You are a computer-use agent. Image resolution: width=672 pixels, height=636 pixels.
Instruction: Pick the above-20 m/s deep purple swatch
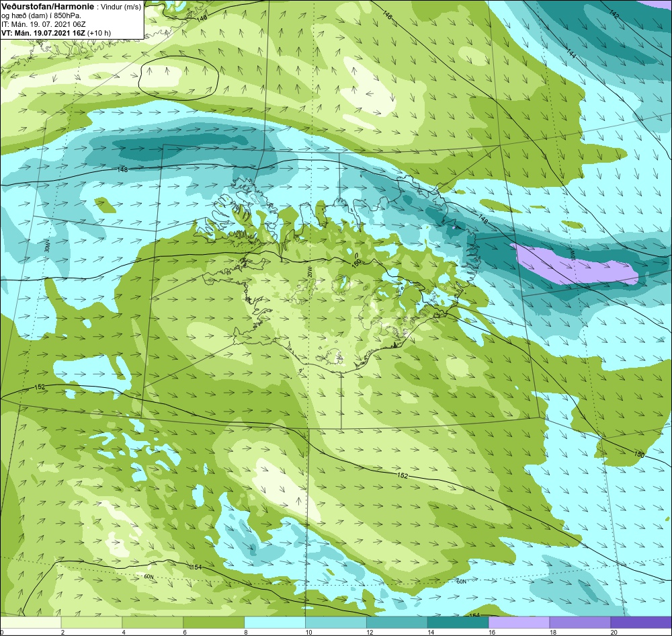click(x=641, y=623)
